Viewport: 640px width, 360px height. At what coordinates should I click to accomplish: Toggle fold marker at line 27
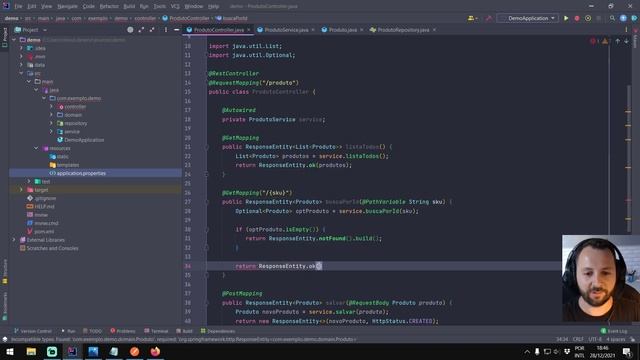click(x=207, y=202)
